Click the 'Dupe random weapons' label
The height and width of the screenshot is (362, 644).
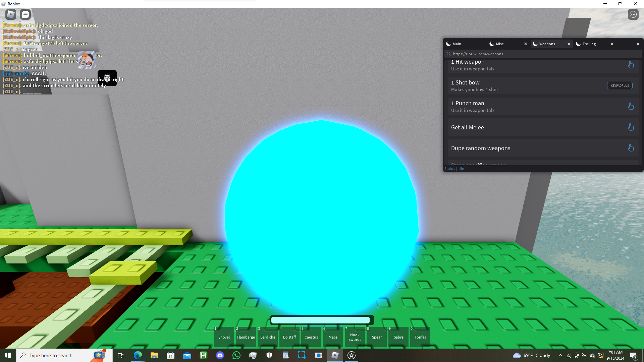click(x=481, y=148)
